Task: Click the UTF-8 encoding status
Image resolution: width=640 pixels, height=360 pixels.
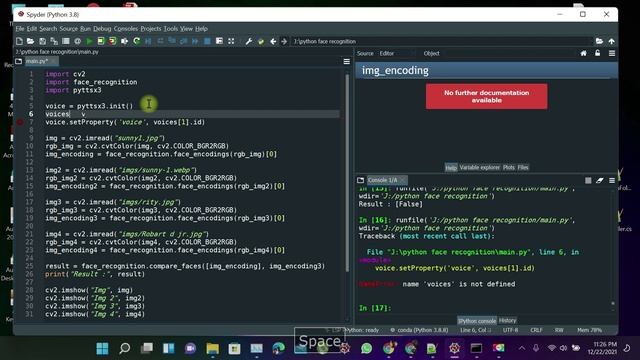Action: pyautogui.click(x=510, y=330)
